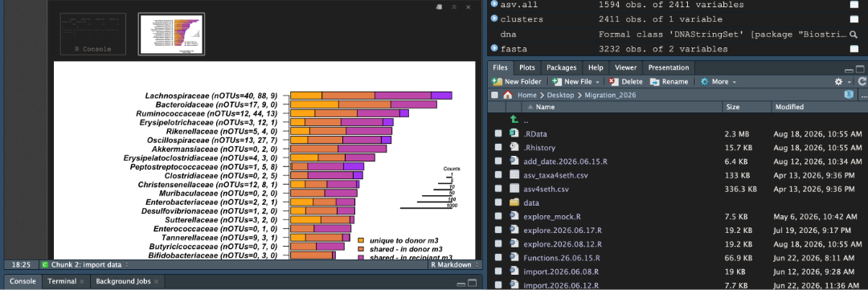Check the box next to .RData

tap(498, 134)
